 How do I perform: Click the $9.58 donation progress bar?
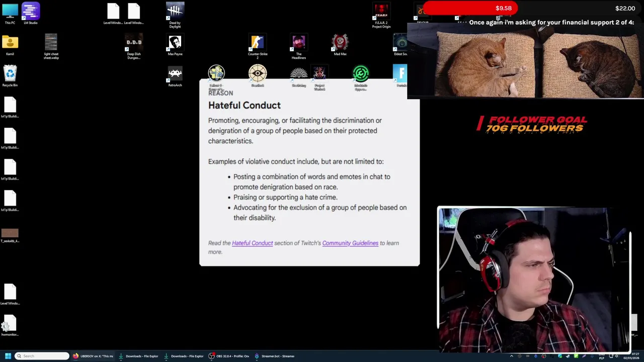click(x=470, y=8)
